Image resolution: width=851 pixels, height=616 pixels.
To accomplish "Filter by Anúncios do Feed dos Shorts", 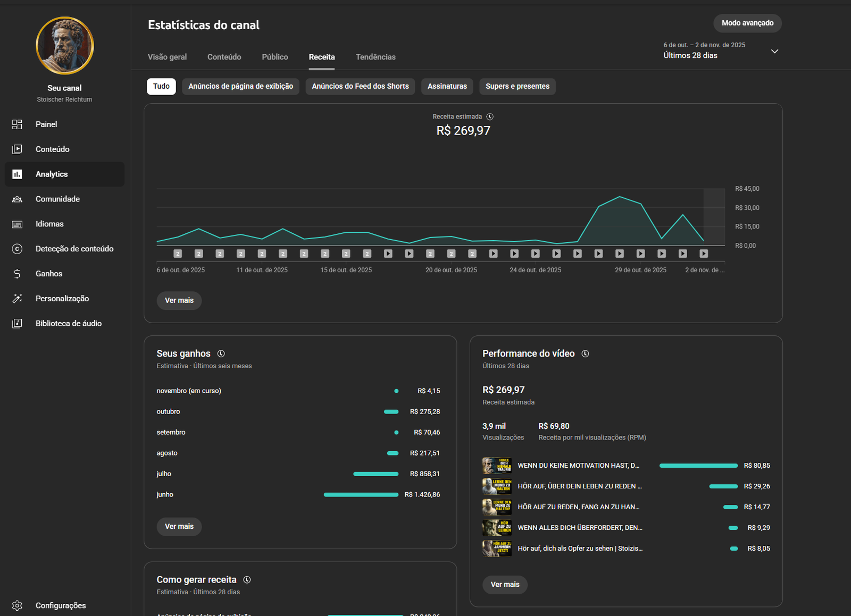I will click(x=360, y=87).
